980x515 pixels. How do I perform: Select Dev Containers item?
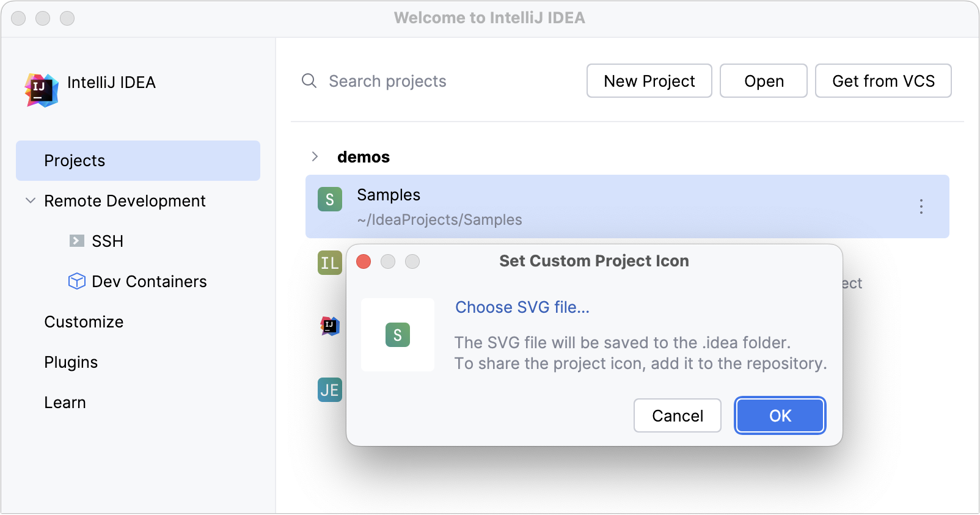click(x=149, y=282)
